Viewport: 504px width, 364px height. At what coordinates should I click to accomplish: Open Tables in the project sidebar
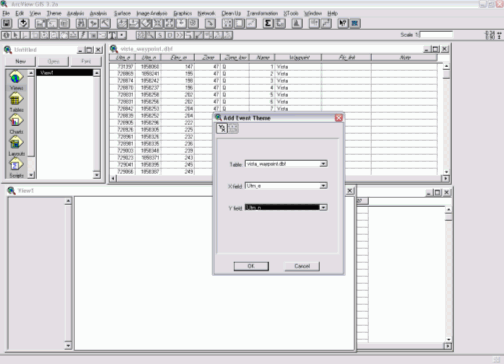[x=16, y=102]
